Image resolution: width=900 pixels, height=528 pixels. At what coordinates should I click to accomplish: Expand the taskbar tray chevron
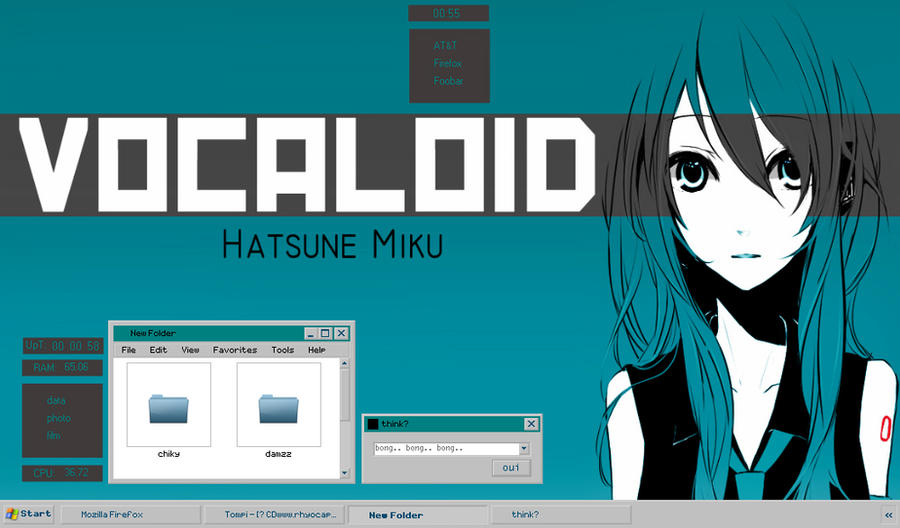click(889, 515)
